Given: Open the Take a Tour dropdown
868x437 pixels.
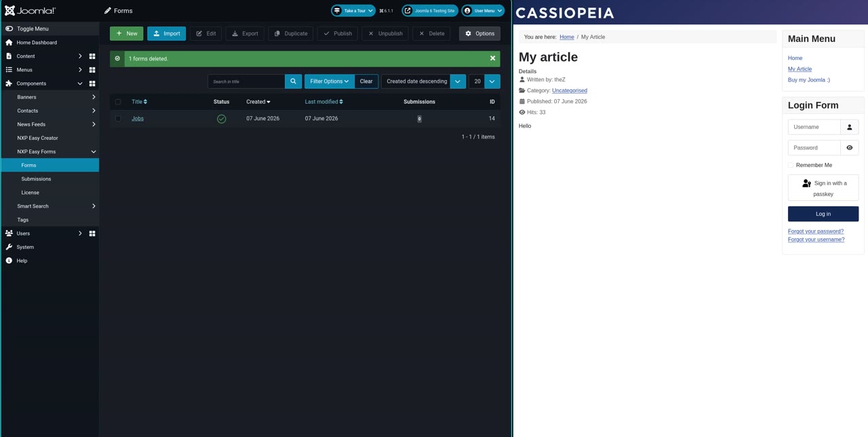Looking at the screenshot, I should 353,11.
